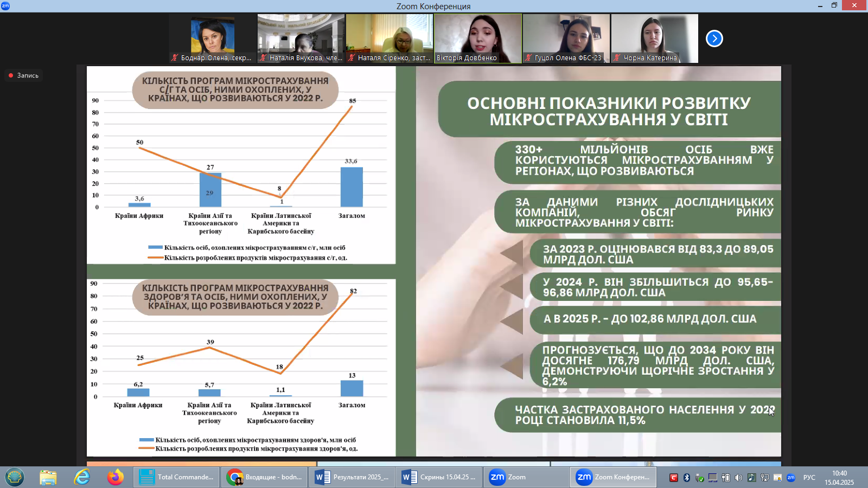868x488 pixels.
Task: Click the 'Запись' recording indicator
Action: tap(23, 75)
